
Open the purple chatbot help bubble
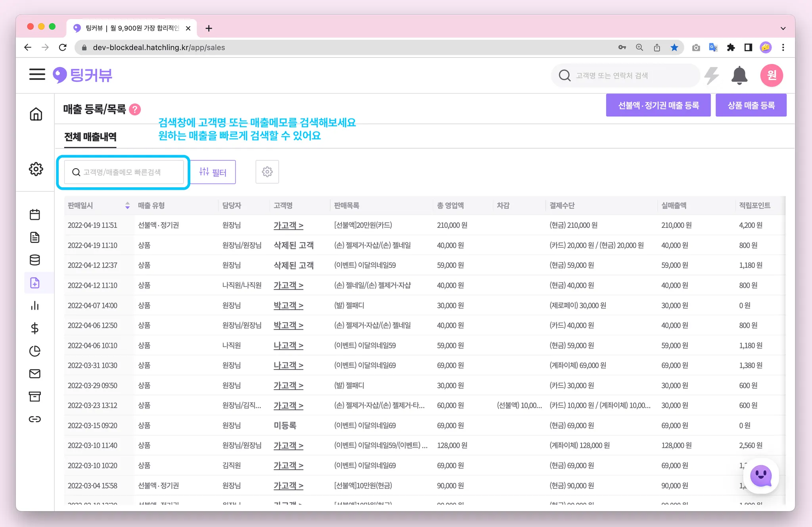(x=760, y=475)
